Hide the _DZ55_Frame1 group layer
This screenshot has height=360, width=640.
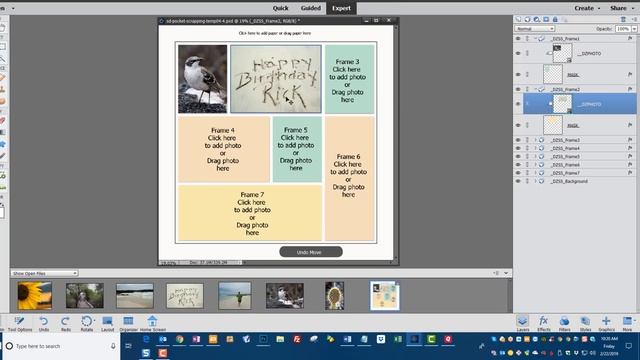(x=518, y=38)
